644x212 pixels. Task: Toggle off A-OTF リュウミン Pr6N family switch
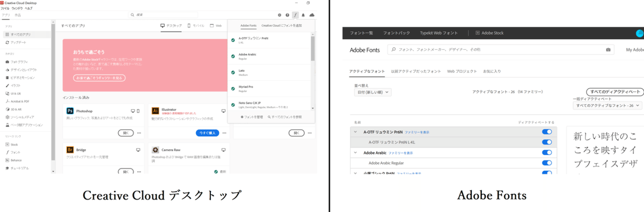coord(547,131)
